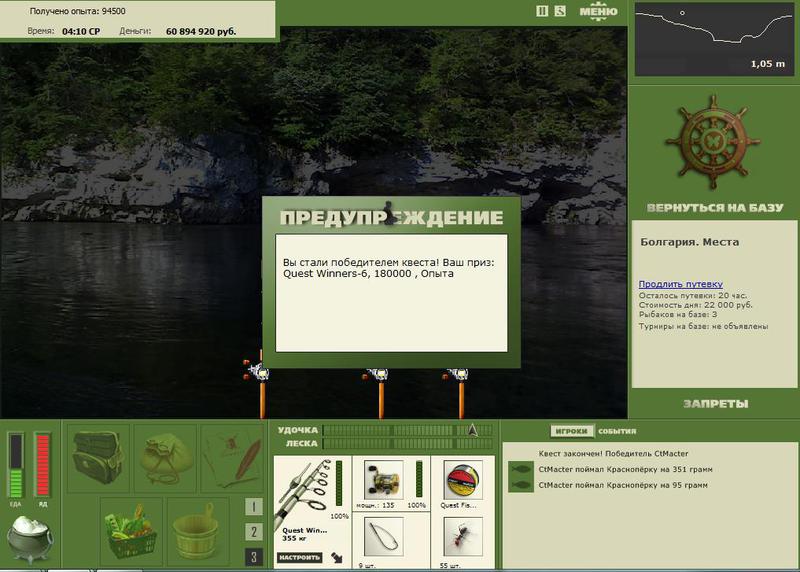Open the tackle backpack icon
This screenshot has width=800, height=572.
(x=98, y=458)
